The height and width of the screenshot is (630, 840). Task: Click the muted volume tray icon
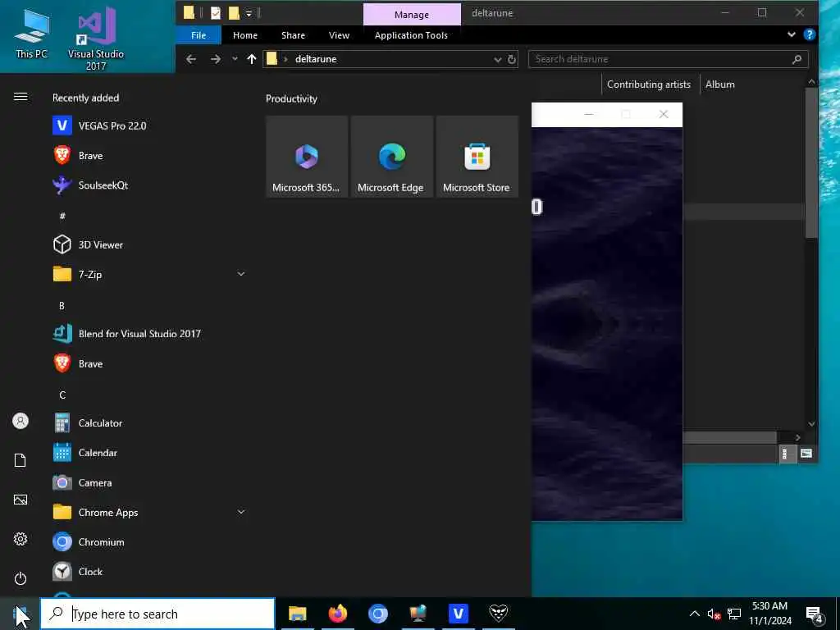(x=714, y=614)
